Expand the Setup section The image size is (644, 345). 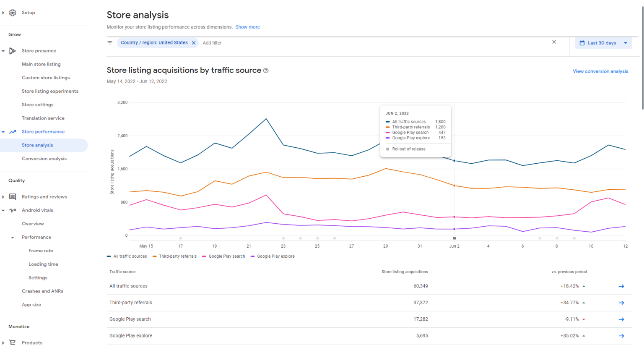coord(3,13)
